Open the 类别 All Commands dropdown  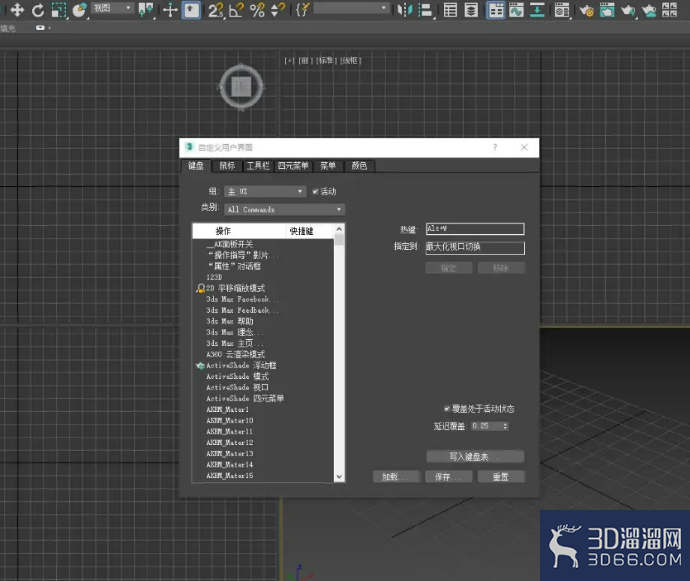pyautogui.click(x=285, y=210)
